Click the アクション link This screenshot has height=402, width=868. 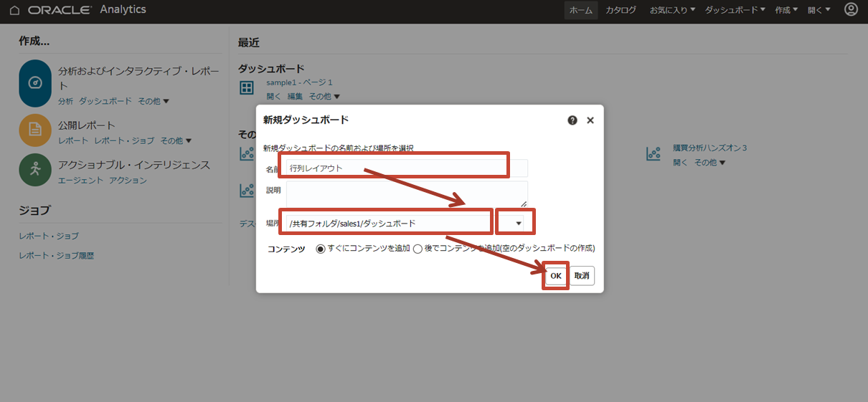click(x=128, y=180)
